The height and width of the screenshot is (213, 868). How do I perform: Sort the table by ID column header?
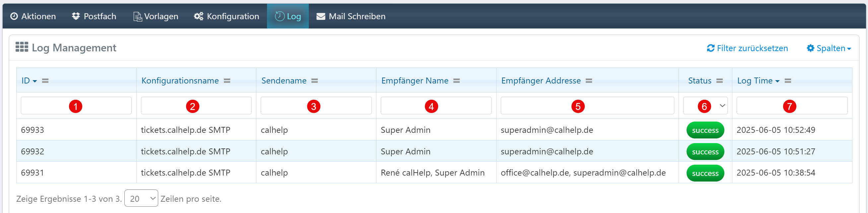click(x=26, y=81)
